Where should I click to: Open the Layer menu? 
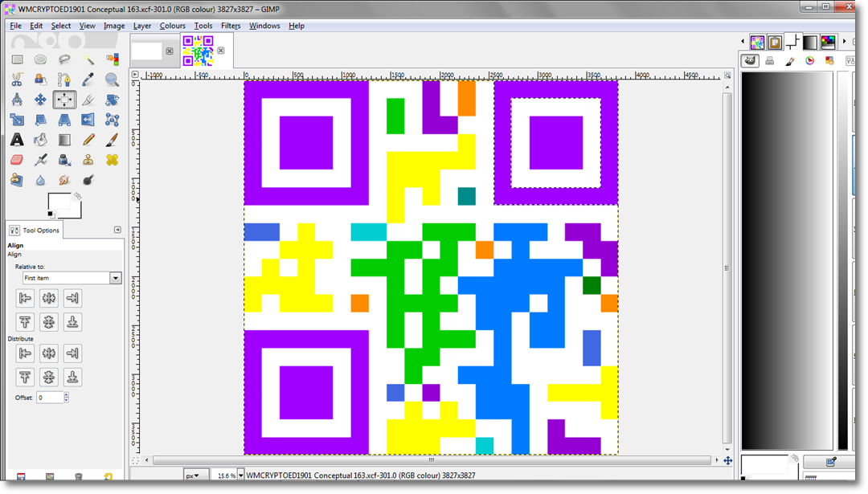point(141,26)
